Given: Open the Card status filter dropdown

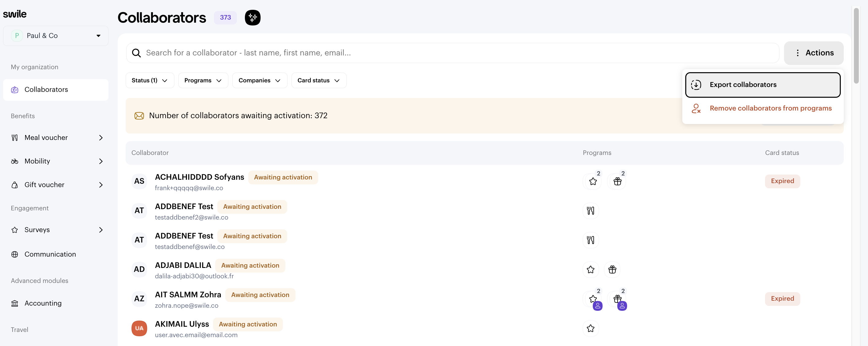Looking at the screenshot, I should 318,81.
